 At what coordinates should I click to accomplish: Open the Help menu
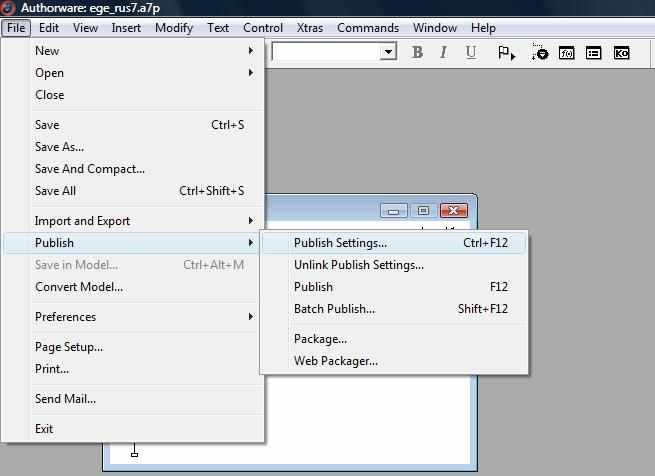[x=483, y=28]
